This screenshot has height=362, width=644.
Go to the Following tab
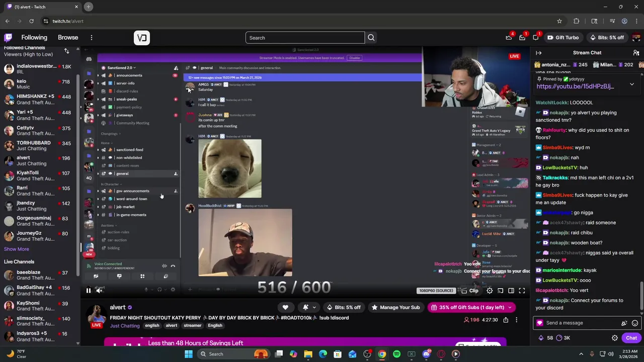[34, 38]
